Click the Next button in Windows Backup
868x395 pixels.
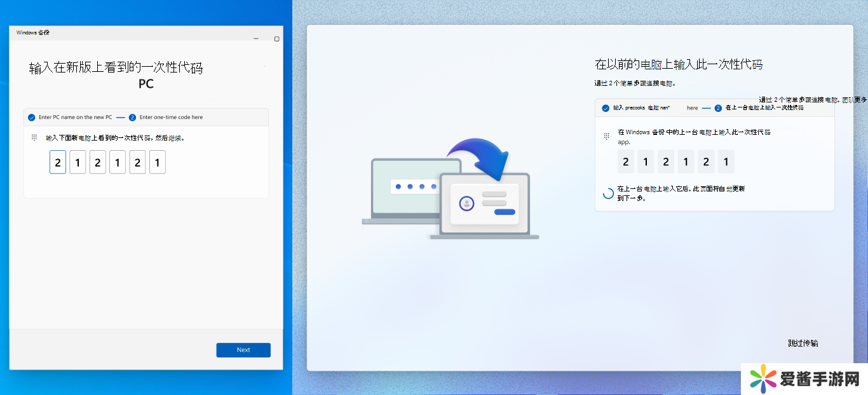[243, 350]
